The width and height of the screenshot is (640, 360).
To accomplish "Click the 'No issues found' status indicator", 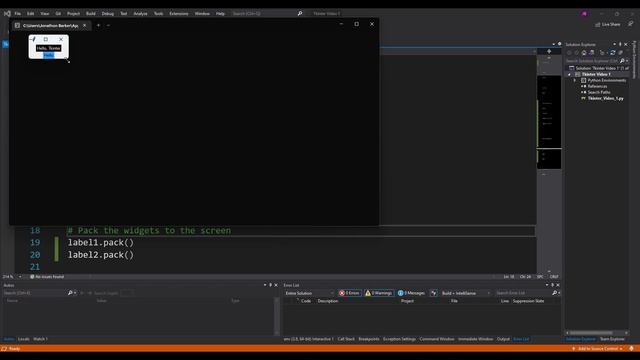I will (x=47, y=277).
